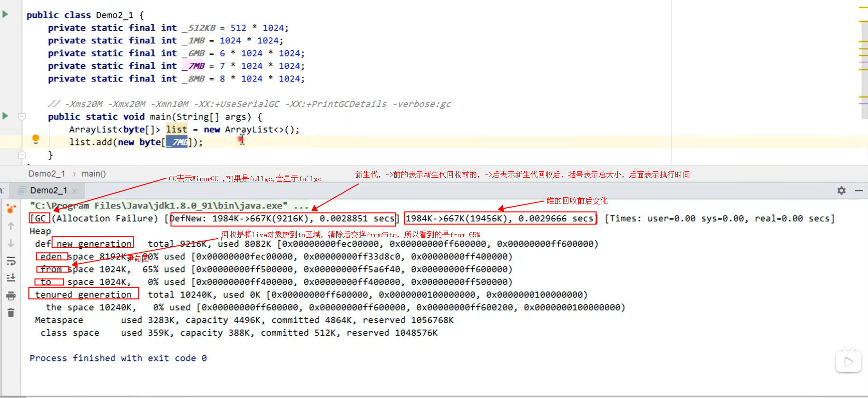Clear console with the trash icon
The width and height of the screenshot is (868, 398).
(11, 313)
